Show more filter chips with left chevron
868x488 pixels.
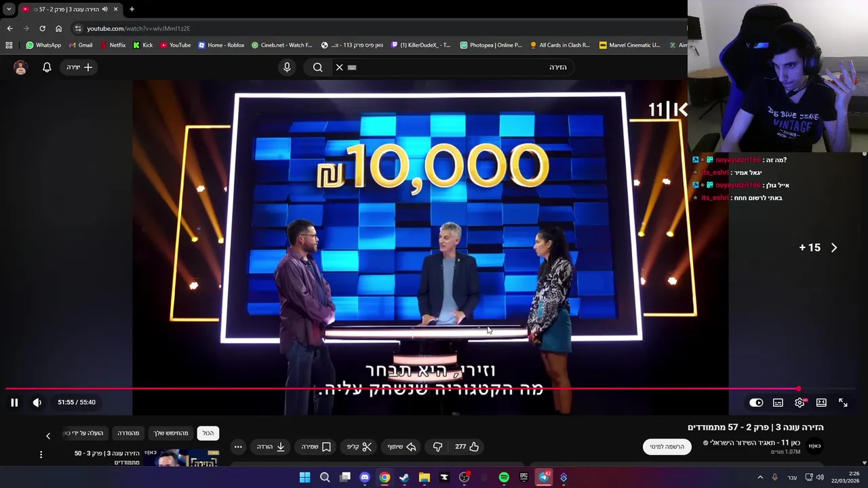coord(48,436)
